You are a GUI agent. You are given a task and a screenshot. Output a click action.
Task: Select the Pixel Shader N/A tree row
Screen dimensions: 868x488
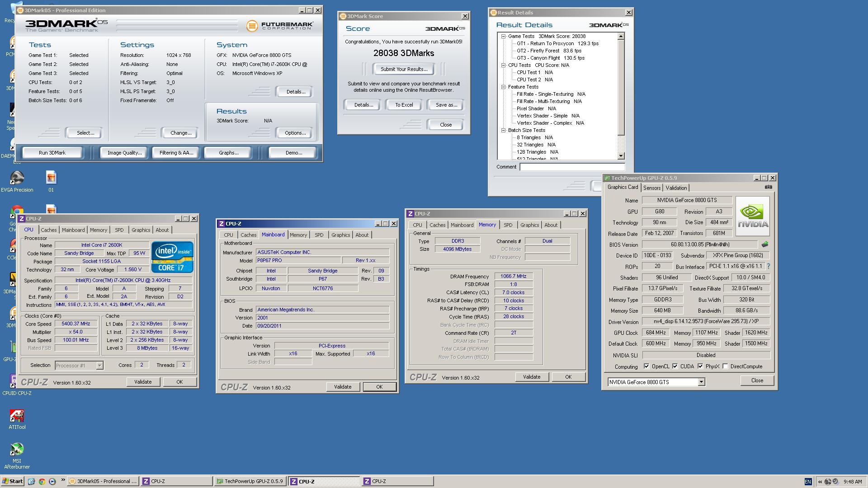click(x=536, y=108)
